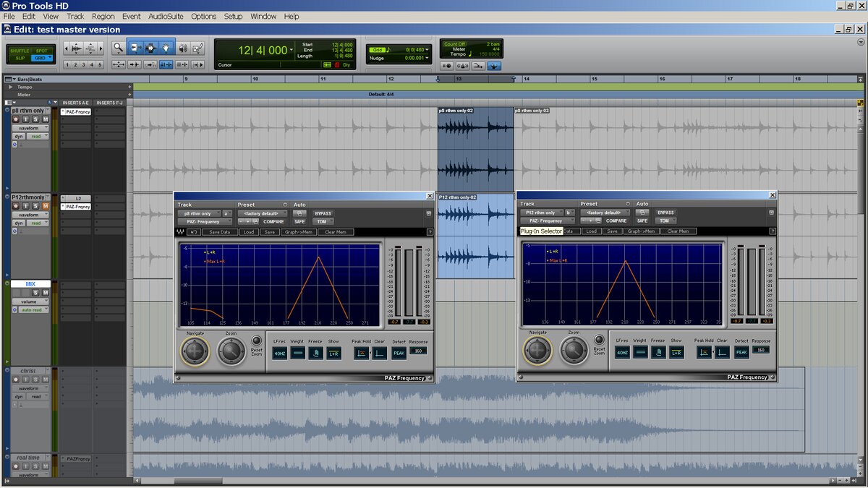Click L2 insert on P12rthmonly track
This screenshot has height=488, width=868.
coord(76,198)
